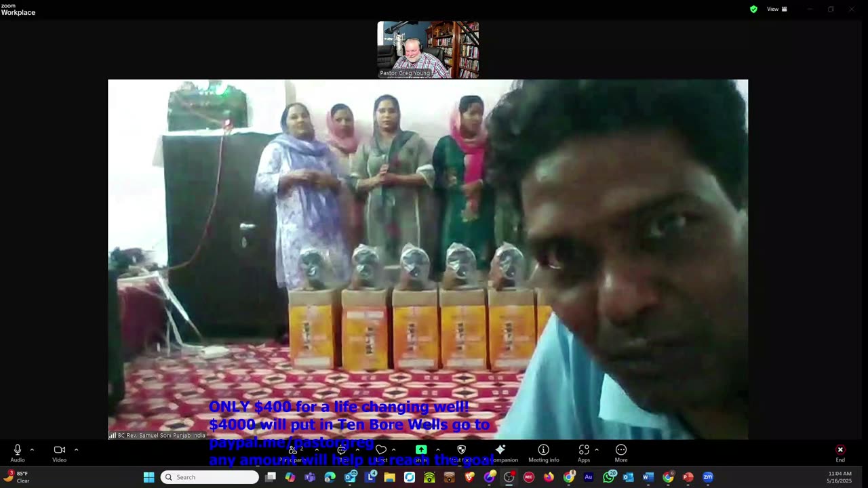Open PowerPoint taskbar icon
This screenshot has height=488, width=868.
[x=688, y=477]
